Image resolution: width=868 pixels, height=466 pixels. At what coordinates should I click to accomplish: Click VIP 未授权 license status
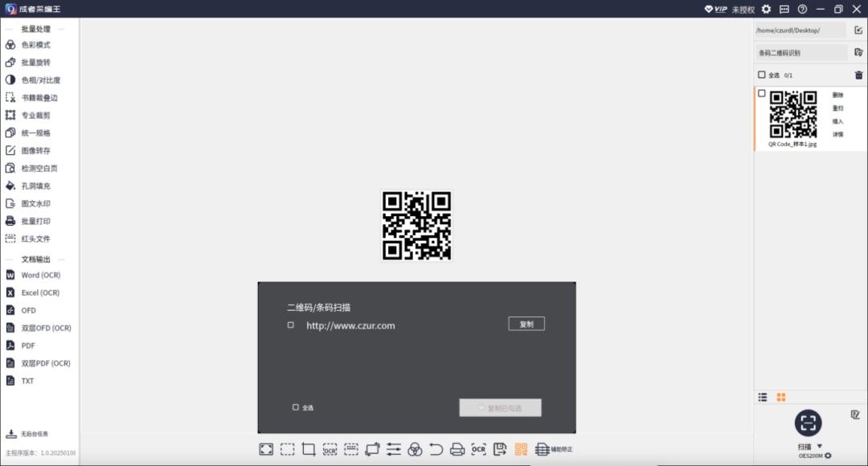(x=730, y=10)
